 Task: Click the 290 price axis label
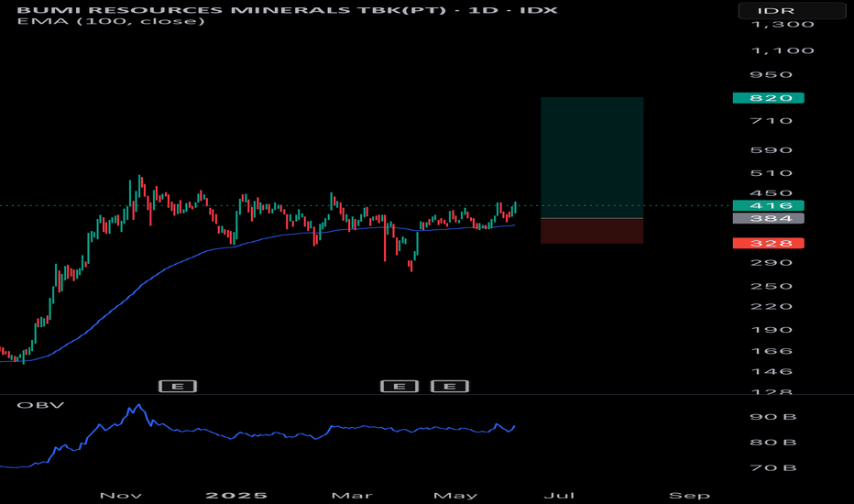pos(772,263)
